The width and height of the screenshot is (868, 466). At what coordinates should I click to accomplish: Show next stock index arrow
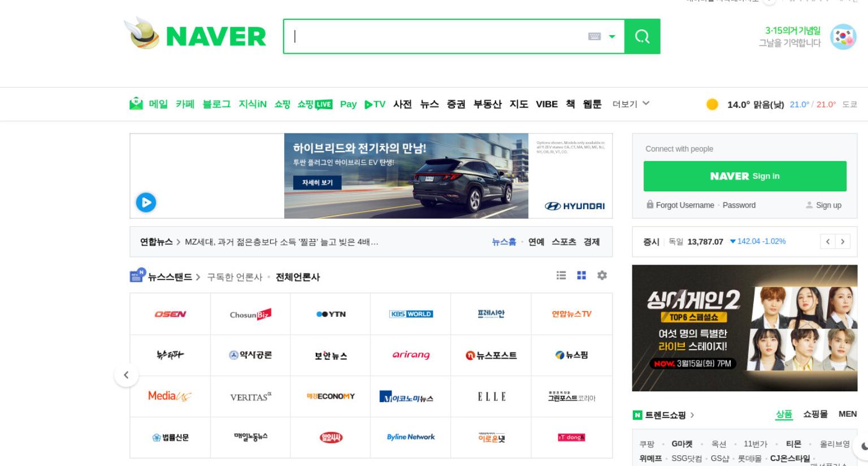click(843, 241)
